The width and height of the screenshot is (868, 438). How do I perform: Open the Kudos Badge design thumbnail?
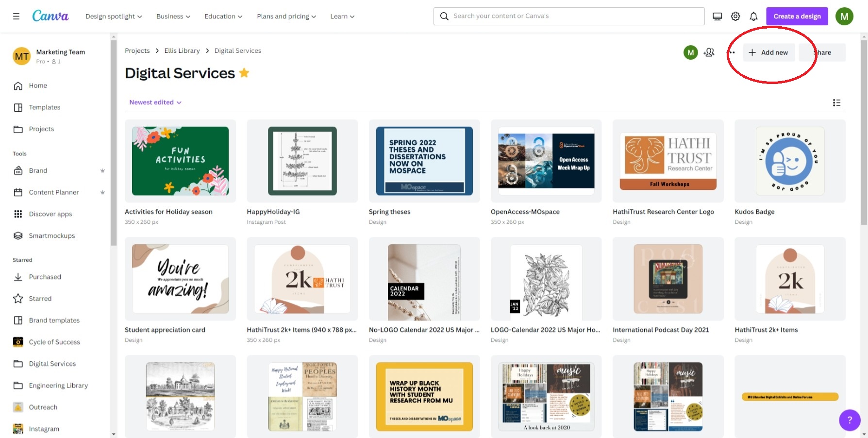[x=789, y=161]
